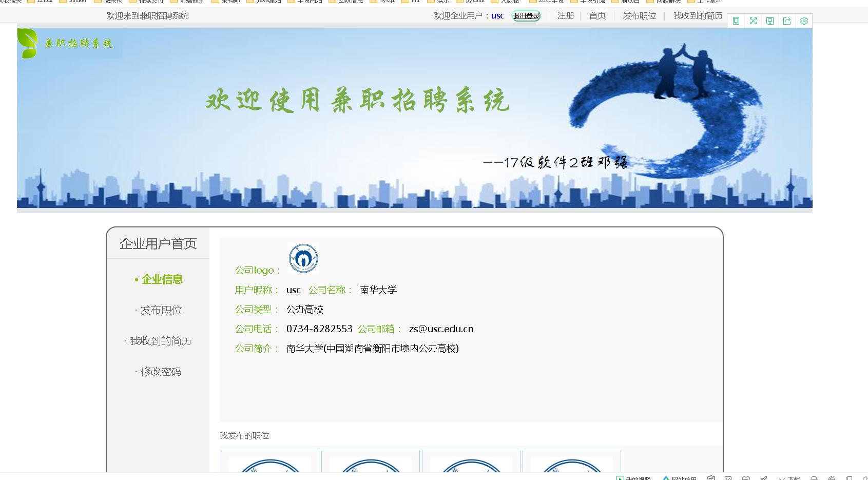Screen dimensions: 868x480
Task: Open the share page icon
Action: pyautogui.click(x=787, y=21)
